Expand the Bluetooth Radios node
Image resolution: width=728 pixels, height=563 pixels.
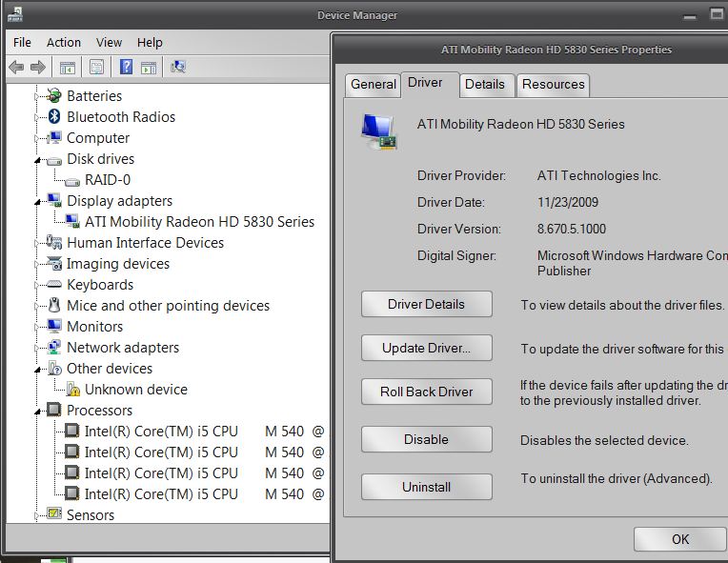pos(36,117)
